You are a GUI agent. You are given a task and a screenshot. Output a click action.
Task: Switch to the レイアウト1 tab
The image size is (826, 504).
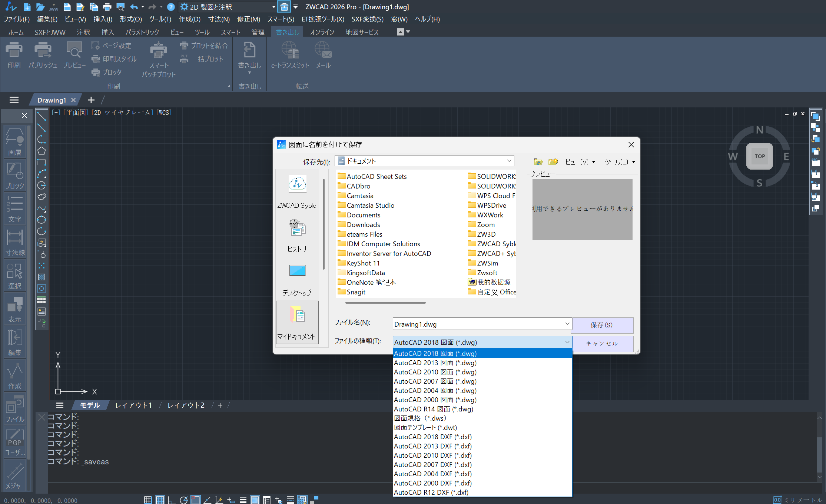[x=133, y=405]
